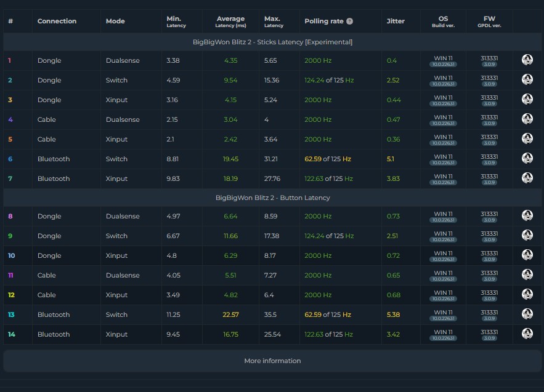Open tester avatar in row 8
544x392 pixels.
[x=527, y=215]
